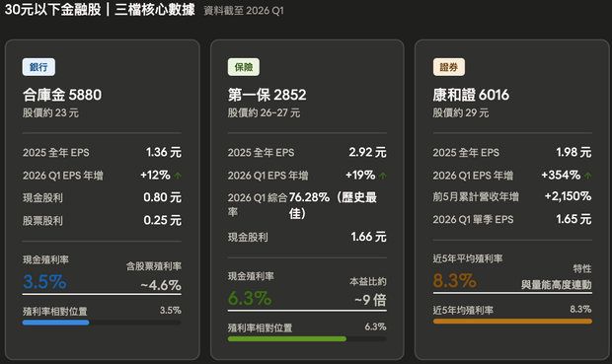Click green up arrow beside +19%

click(383, 176)
